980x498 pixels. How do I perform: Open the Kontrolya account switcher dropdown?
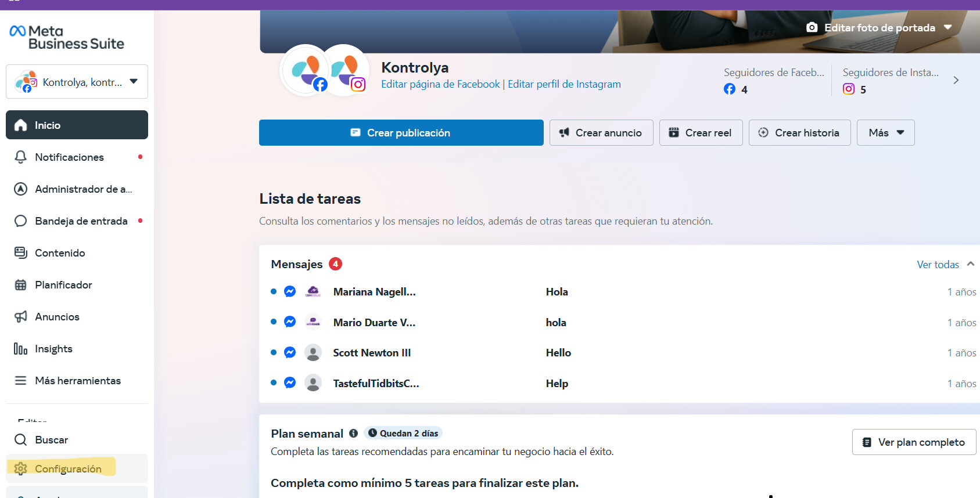[77, 82]
